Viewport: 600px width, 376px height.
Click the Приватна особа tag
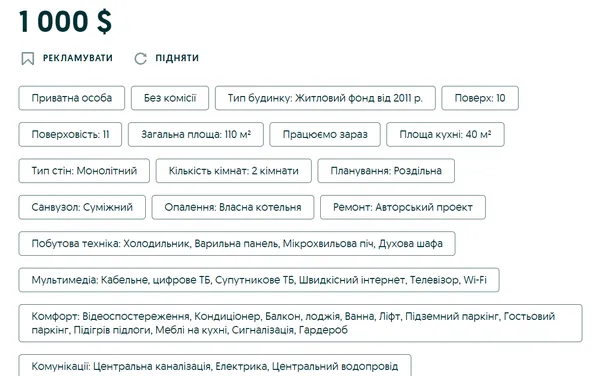pyautogui.click(x=72, y=98)
